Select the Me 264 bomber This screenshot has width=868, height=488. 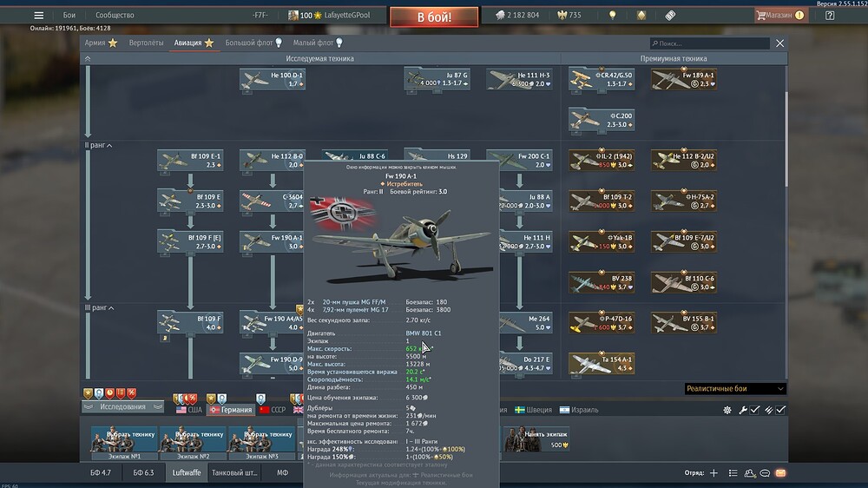click(526, 323)
